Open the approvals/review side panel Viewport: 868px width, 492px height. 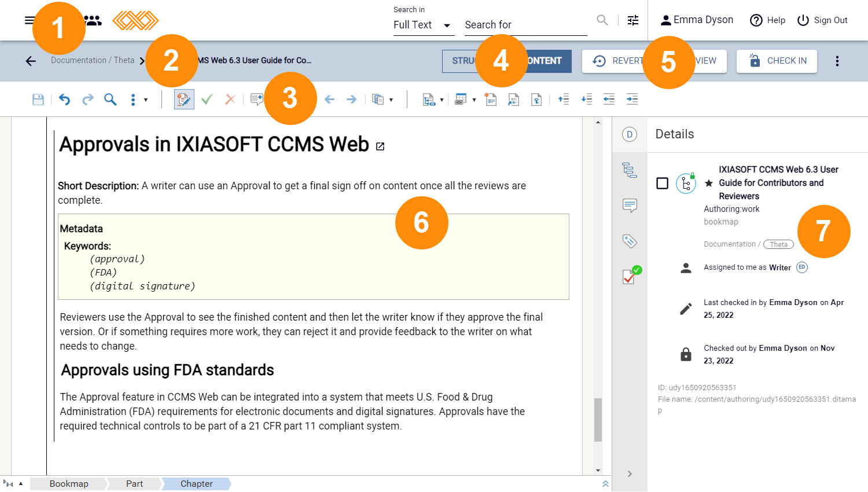[x=631, y=276]
